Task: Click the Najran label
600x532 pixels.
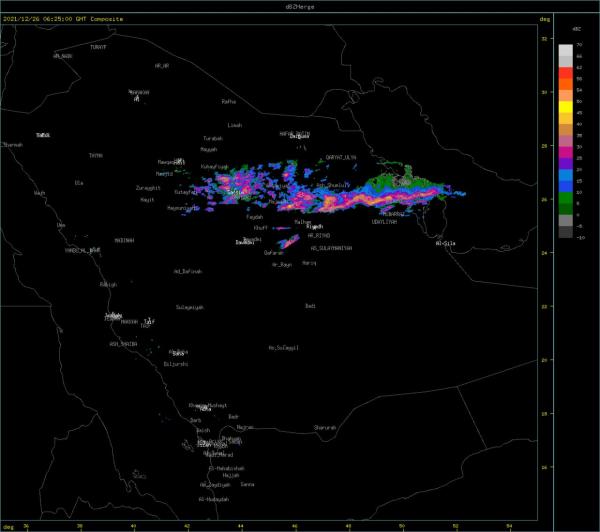Action: 245,427
